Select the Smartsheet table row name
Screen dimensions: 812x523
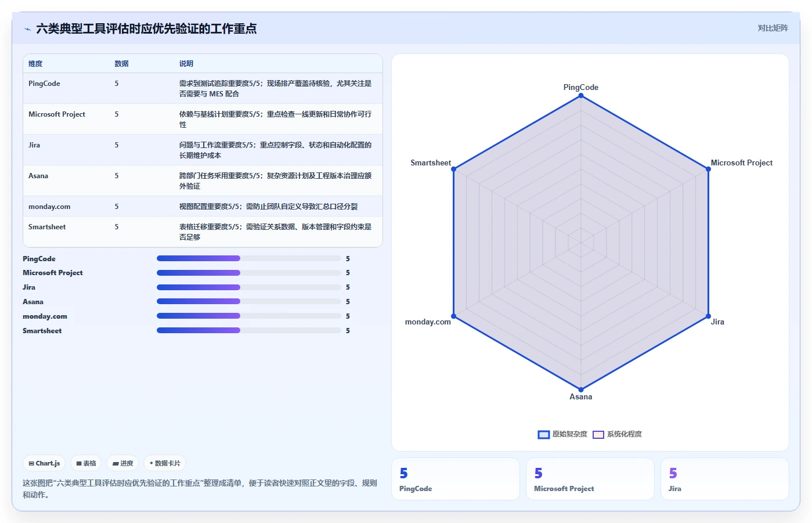[47, 227]
